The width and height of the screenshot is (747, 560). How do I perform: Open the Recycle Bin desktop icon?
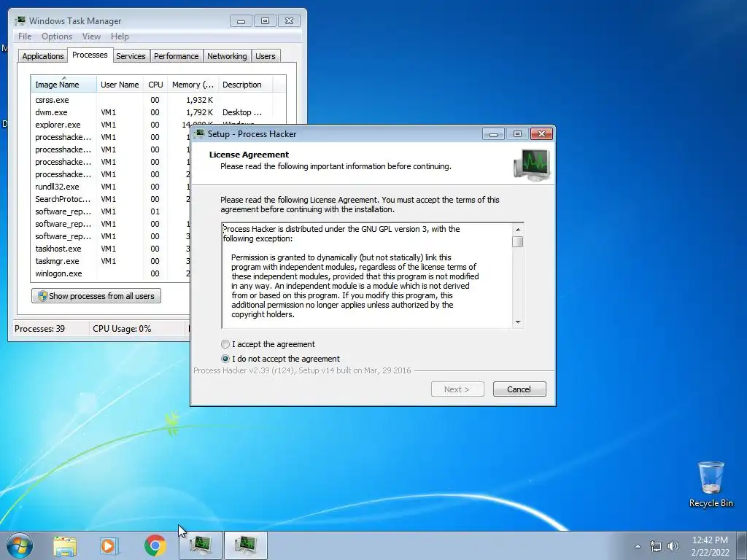711,484
